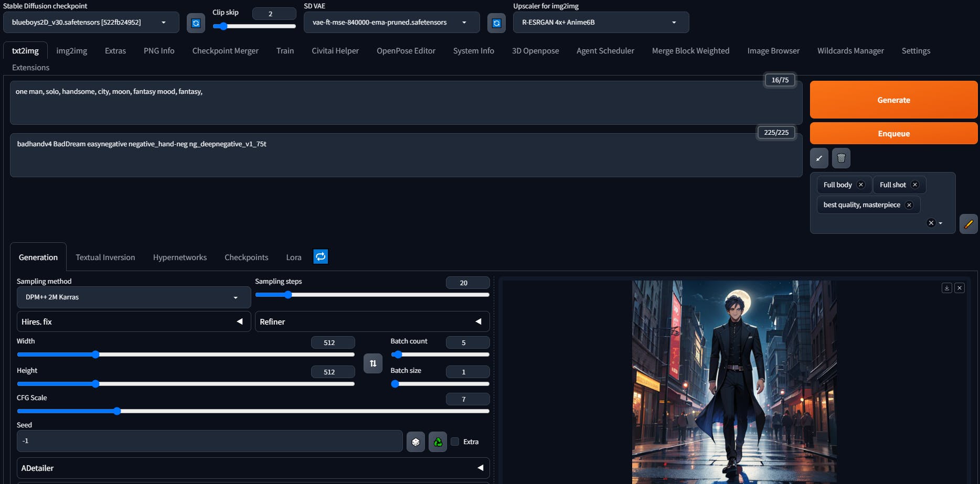The width and height of the screenshot is (980, 484).
Task: Remove the Full shot style tag
Action: (915, 185)
